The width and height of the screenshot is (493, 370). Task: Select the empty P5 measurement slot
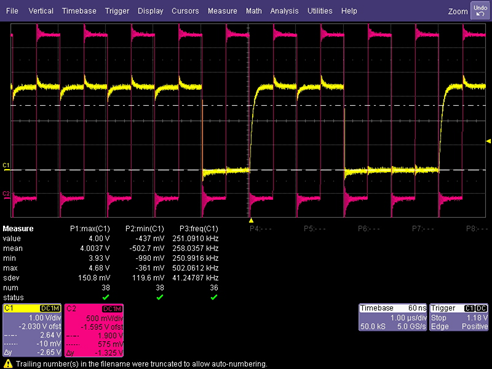click(315, 229)
